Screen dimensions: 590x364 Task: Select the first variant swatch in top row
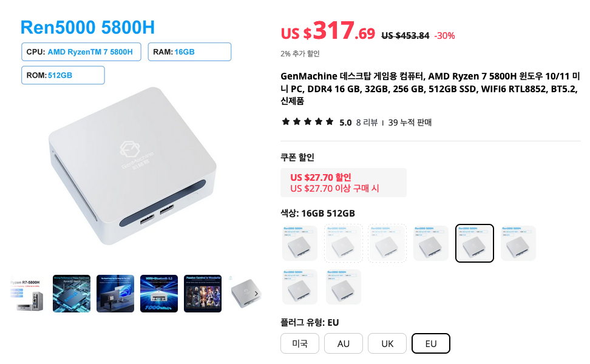(x=300, y=243)
